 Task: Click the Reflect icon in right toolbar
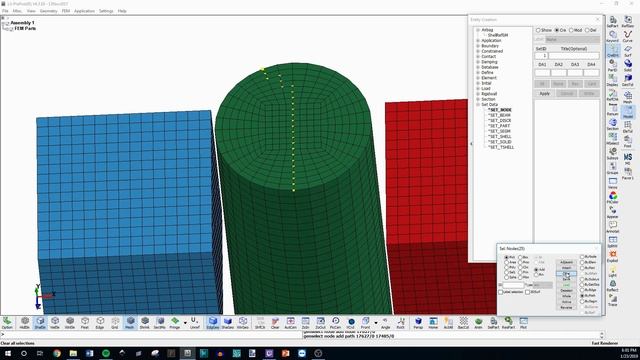click(x=613, y=285)
